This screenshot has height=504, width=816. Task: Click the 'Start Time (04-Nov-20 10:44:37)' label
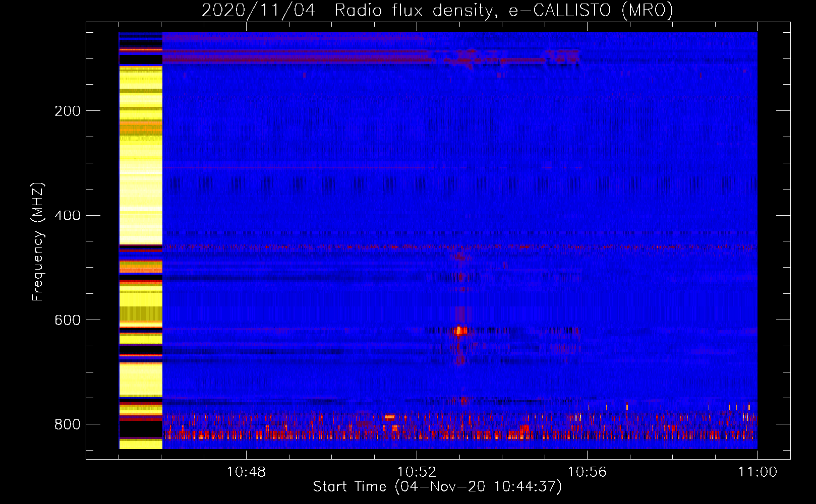[437, 487]
